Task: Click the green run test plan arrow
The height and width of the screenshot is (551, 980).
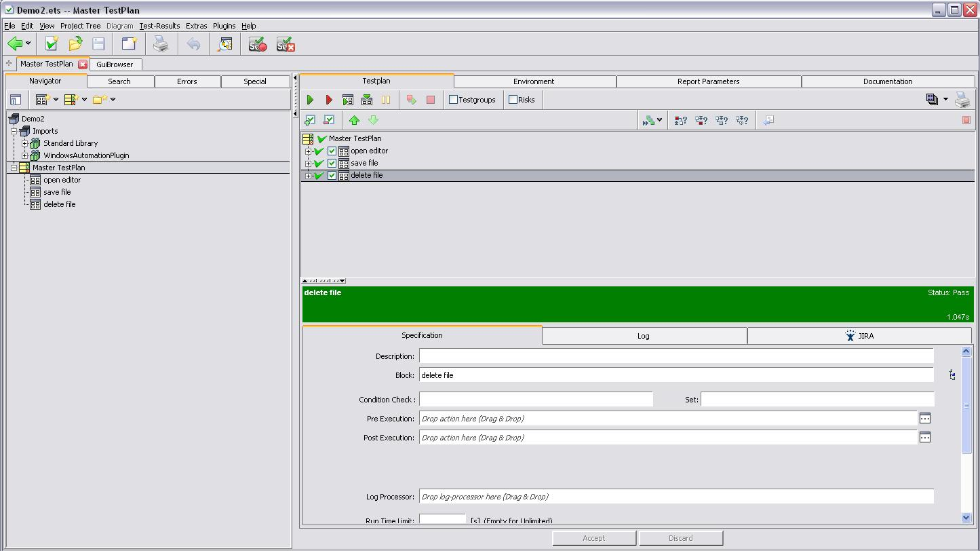Action: 310,100
